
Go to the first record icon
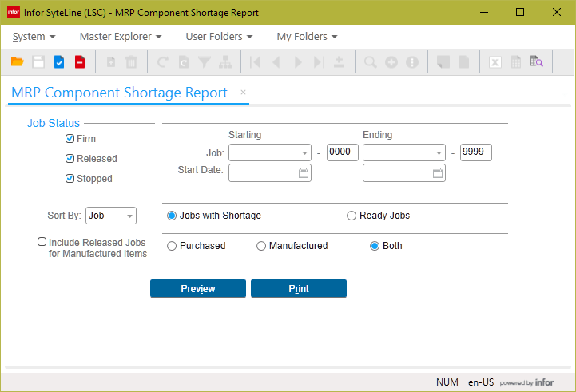pos(256,62)
